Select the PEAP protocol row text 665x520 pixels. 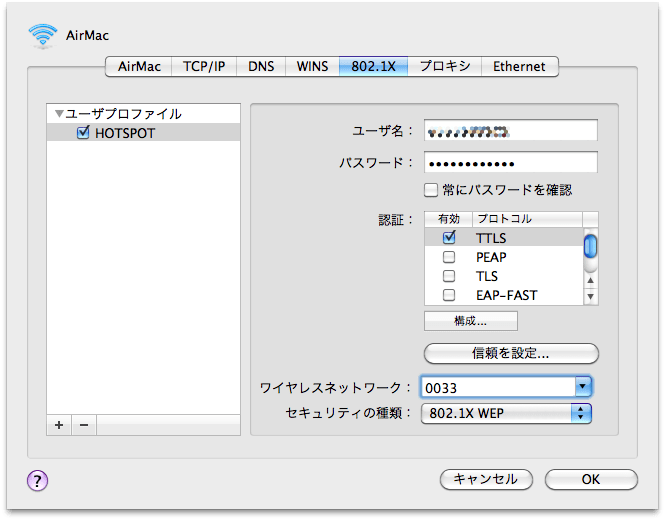click(x=491, y=257)
